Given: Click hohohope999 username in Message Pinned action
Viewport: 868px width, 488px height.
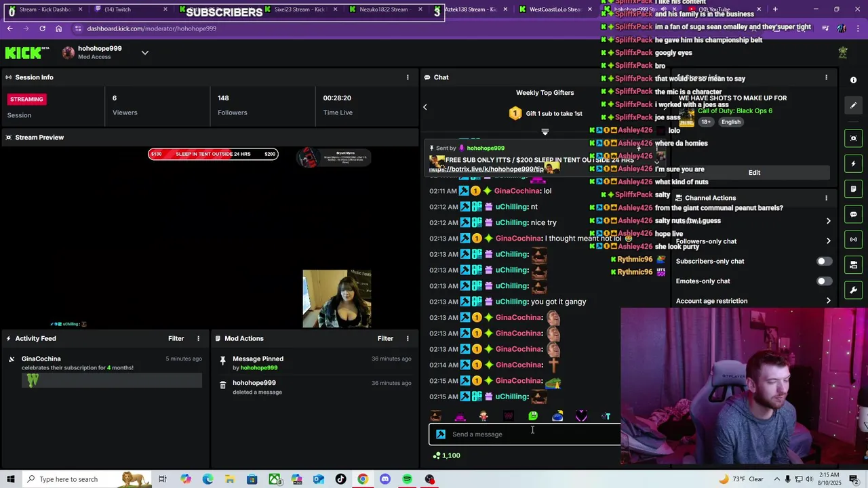Looking at the screenshot, I should [x=258, y=368].
